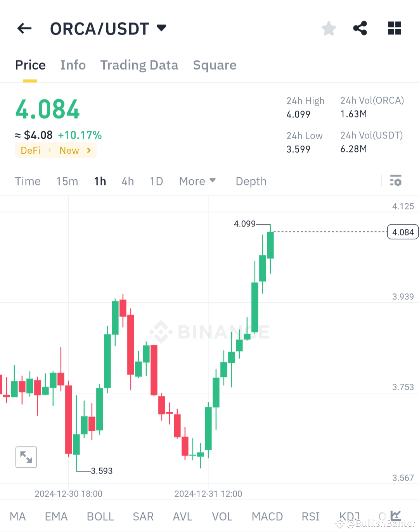Screen dimensions: 419x532
Task: Select the 4.084 price label on the chart
Action: click(x=403, y=232)
